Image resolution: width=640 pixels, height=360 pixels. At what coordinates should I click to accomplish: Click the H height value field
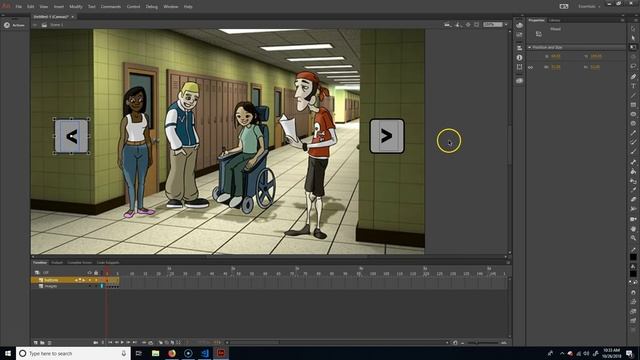pyautogui.click(x=595, y=67)
